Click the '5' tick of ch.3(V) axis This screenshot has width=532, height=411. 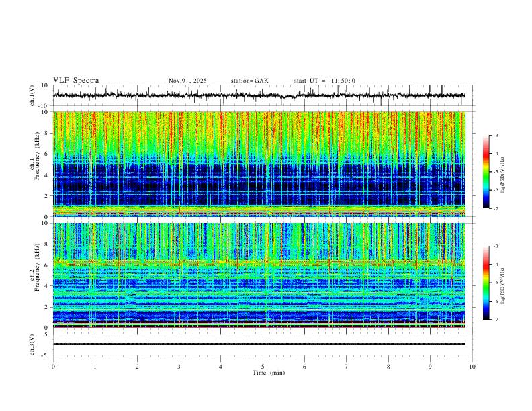coord(46,334)
